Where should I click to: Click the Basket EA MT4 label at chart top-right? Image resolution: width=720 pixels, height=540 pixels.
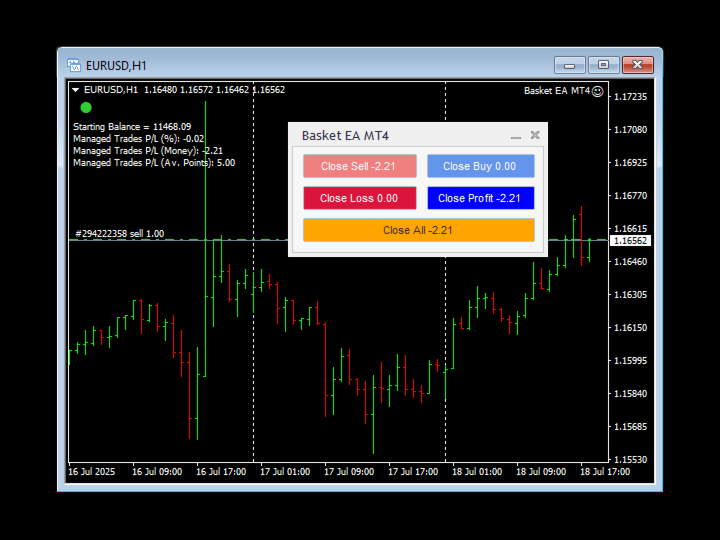click(x=557, y=91)
